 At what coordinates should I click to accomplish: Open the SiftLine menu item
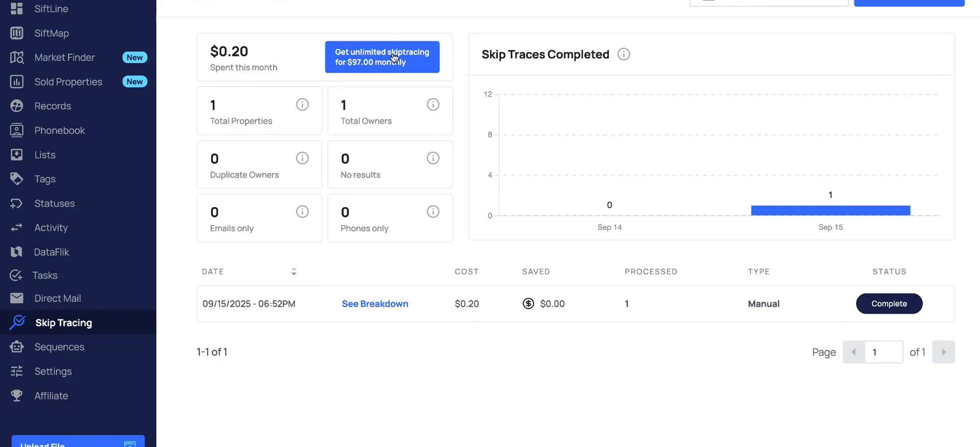coord(51,9)
